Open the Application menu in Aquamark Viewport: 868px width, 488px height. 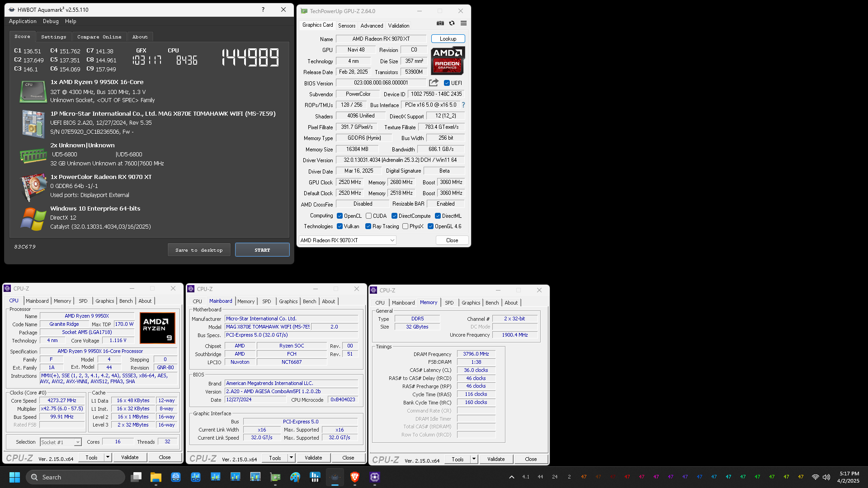[23, 21]
